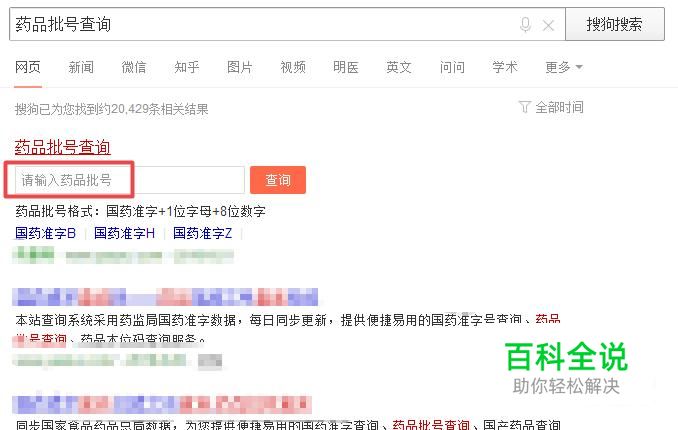Open the 微信 tab
Image resolution: width=678 pixels, height=430 pixels.
point(134,67)
